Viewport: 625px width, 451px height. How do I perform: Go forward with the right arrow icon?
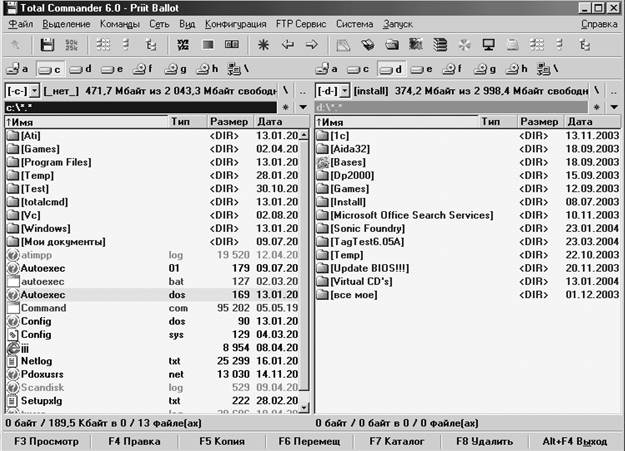pyautogui.click(x=312, y=45)
